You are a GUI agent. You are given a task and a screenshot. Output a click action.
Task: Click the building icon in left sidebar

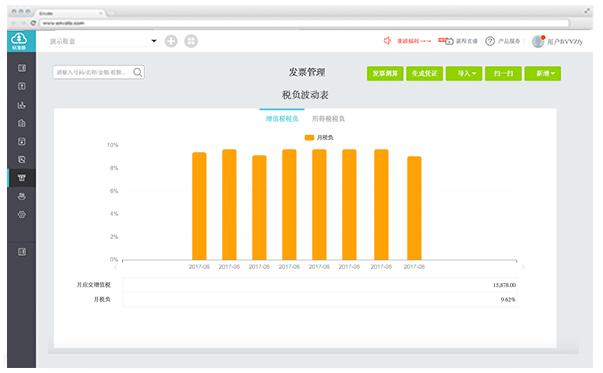coord(22,123)
